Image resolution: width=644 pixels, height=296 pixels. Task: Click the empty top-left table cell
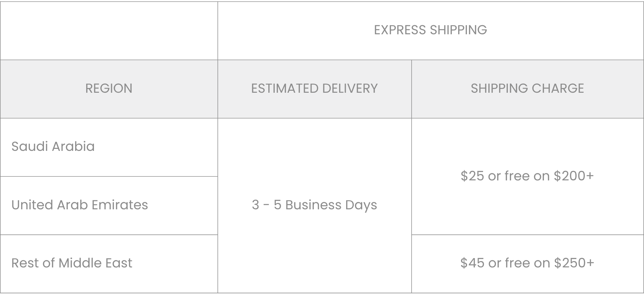point(109,30)
